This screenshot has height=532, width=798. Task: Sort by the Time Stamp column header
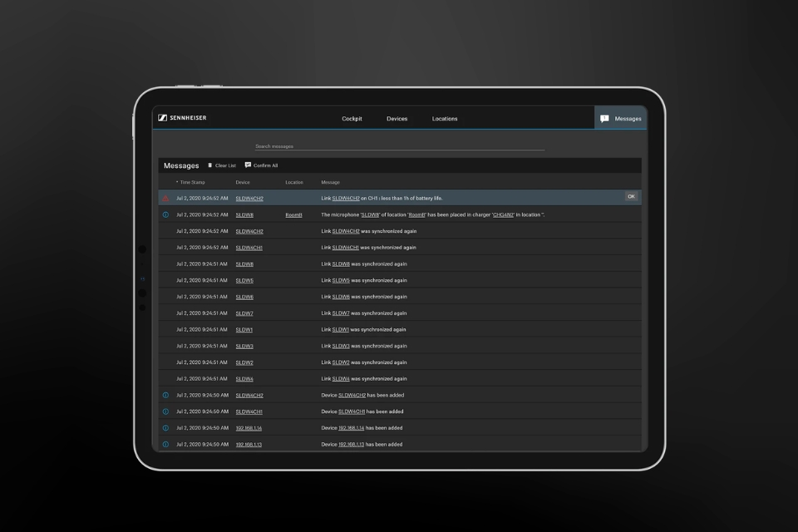click(190, 182)
